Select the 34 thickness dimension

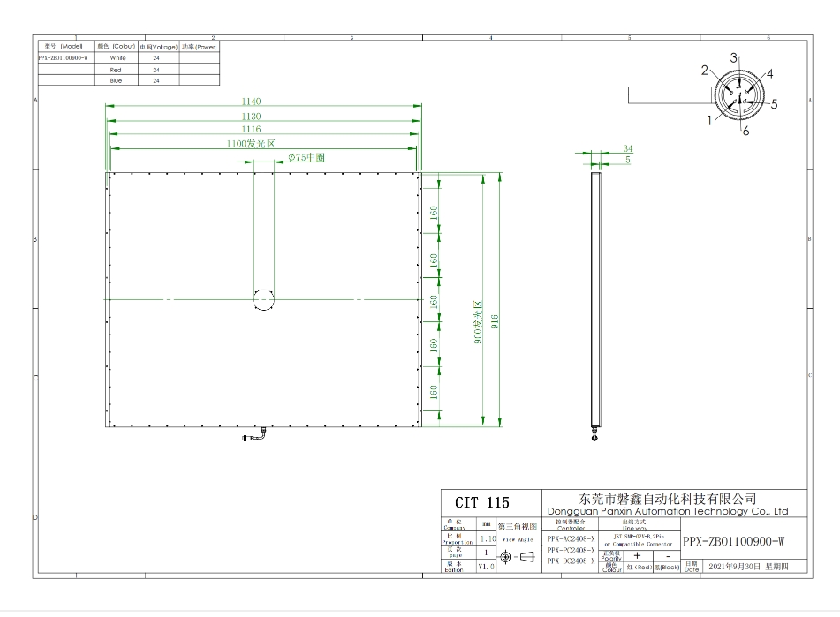click(628, 148)
